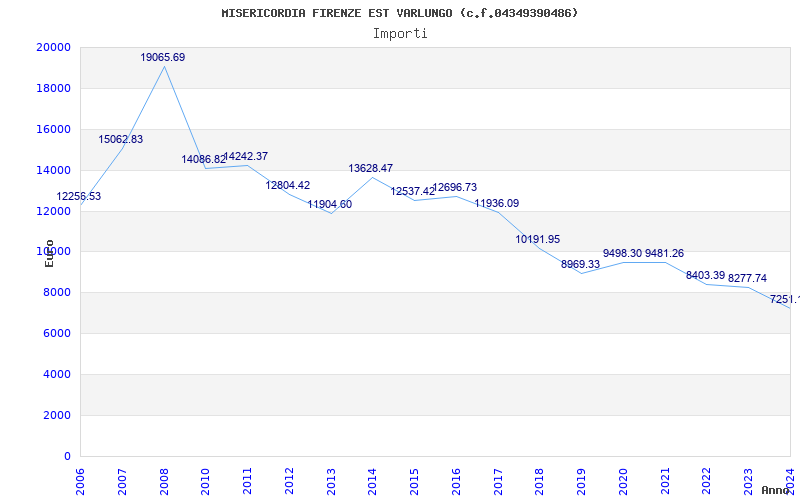Click the value 10191.95
This screenshot has width=800, height=500.
click(538, 239)
